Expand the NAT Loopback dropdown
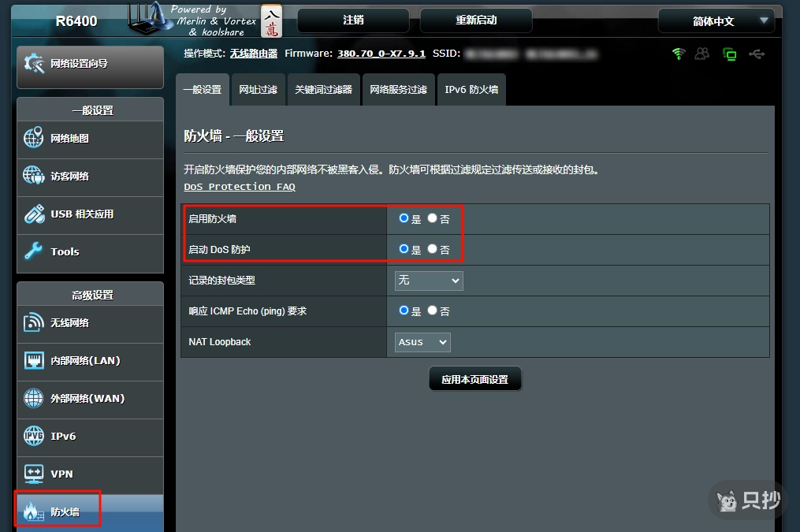The image size is (800, 532). [422, 342]
